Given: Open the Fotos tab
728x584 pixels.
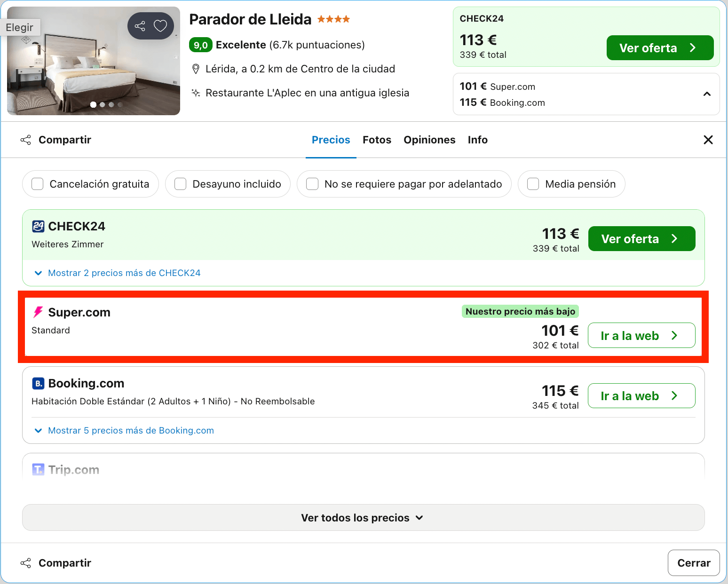Looking at the screenshot, I should (377, 140).
